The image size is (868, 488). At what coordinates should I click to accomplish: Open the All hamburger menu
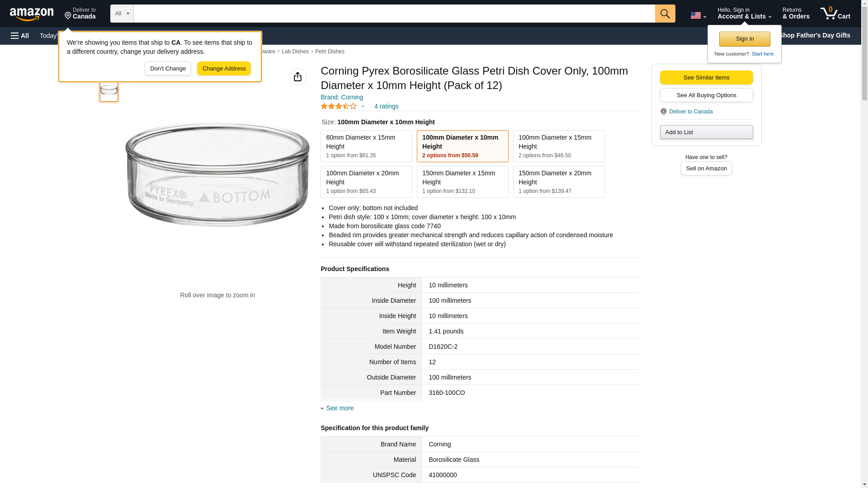(x=20, y=36)
